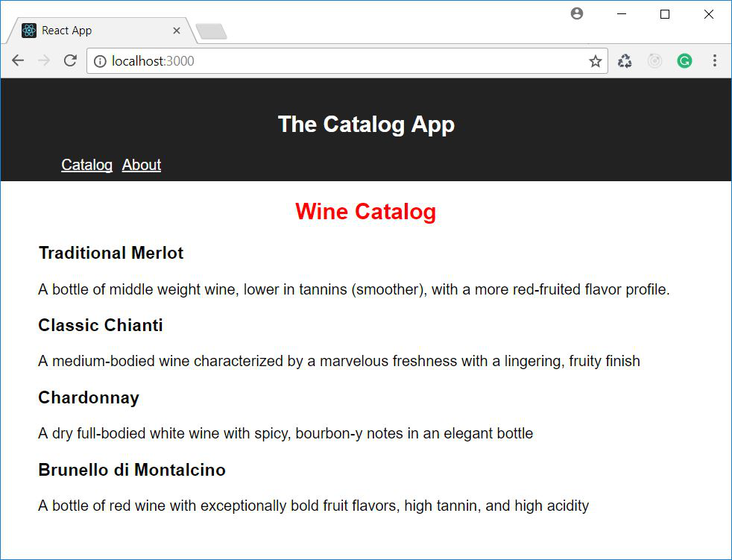Click the Traditional Merlot heading
Image resolution: width=732 pixels, height=560 pixels.
tap(111, 253)
